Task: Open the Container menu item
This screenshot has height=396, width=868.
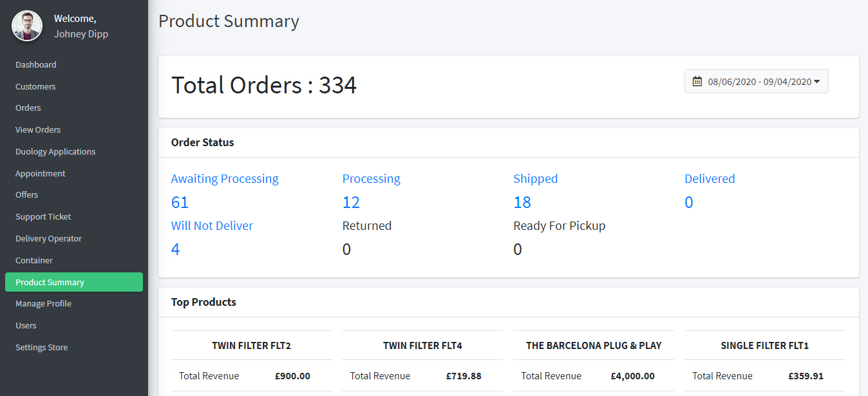Action: 34,261
